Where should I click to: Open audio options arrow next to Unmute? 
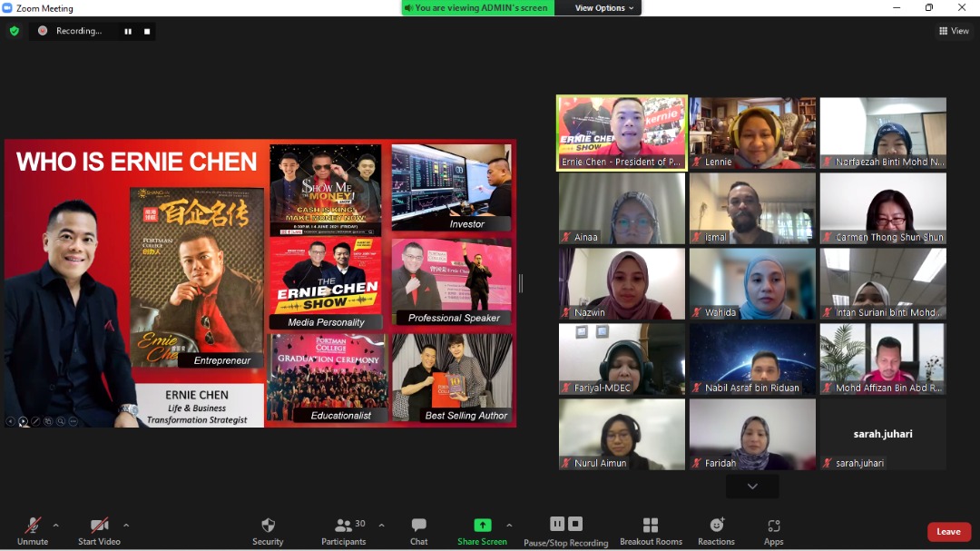pyautogui.click(x=55, y=526)
